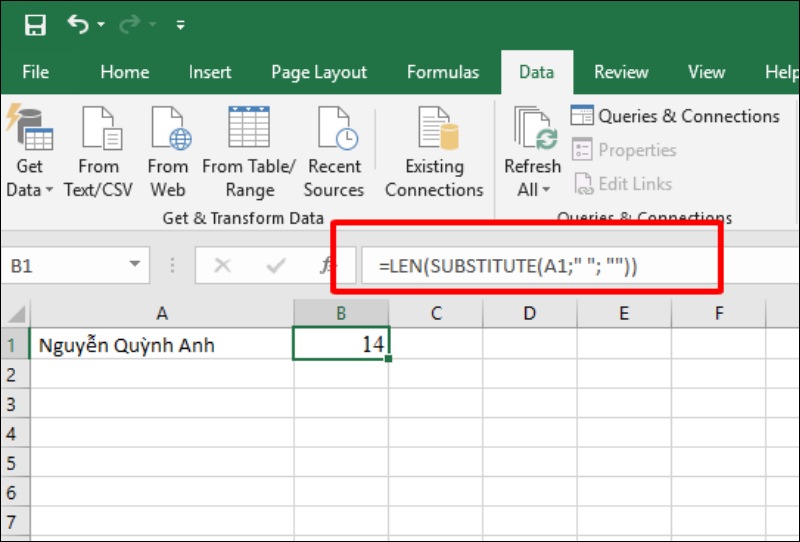
Task: Open the Page Layout tab
Action: pos(319,72)
